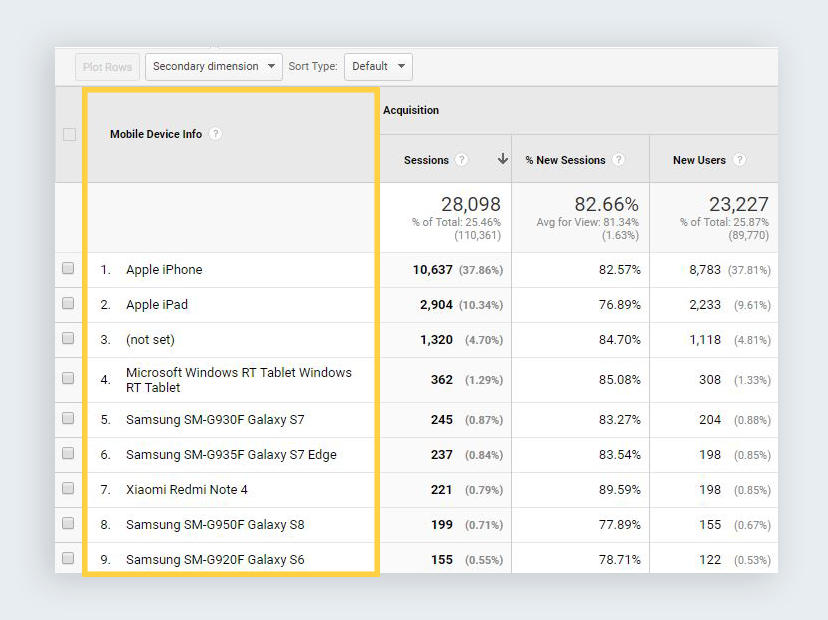Click Windows RT Tablet sessions value 362
The image size is (828, 620).
click(441, 380)
